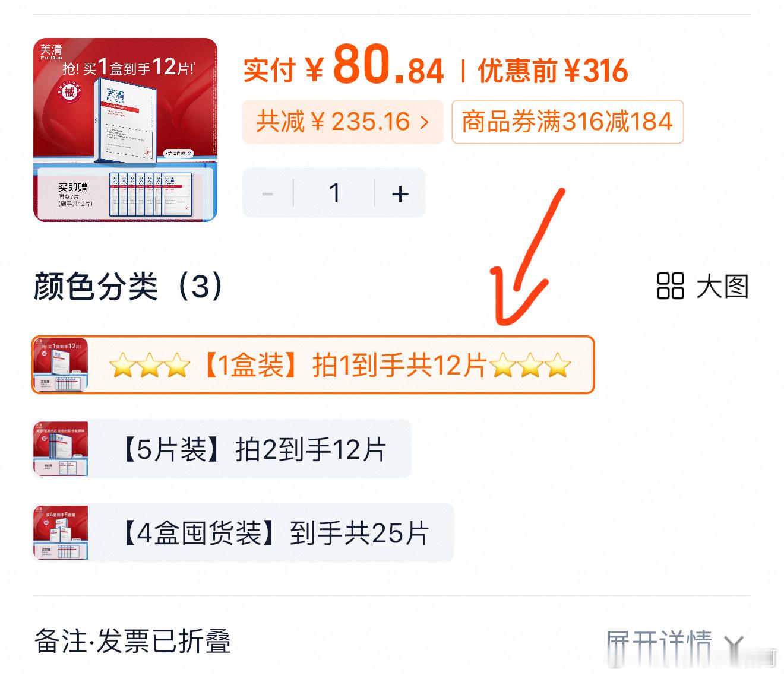Click the quantity number field

[x=334, y=193]
